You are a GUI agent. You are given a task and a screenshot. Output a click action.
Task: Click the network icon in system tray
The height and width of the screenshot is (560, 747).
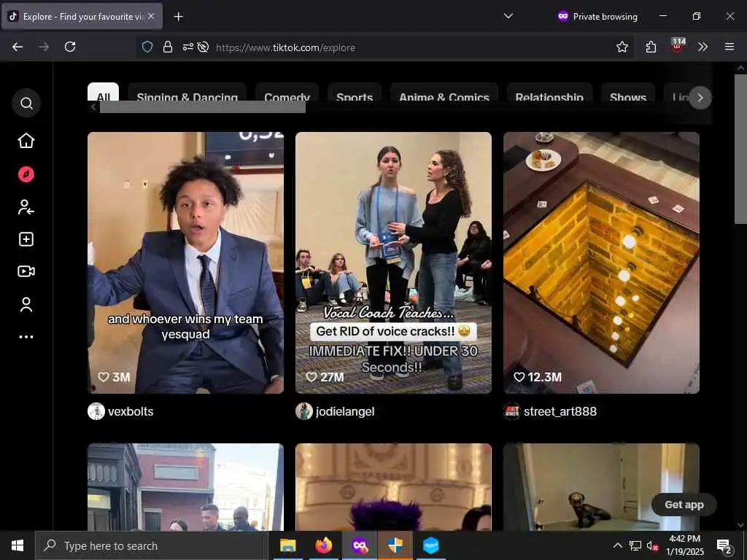[x=635, y=545]
